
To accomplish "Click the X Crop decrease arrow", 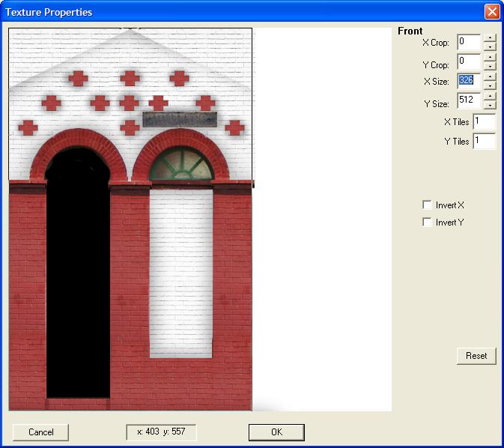I will [x=489, y=46].
